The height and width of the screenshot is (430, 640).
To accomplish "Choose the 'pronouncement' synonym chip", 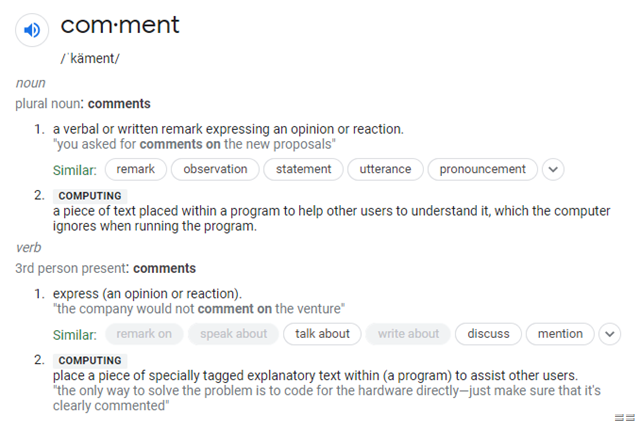I will (x=482, y=169).
